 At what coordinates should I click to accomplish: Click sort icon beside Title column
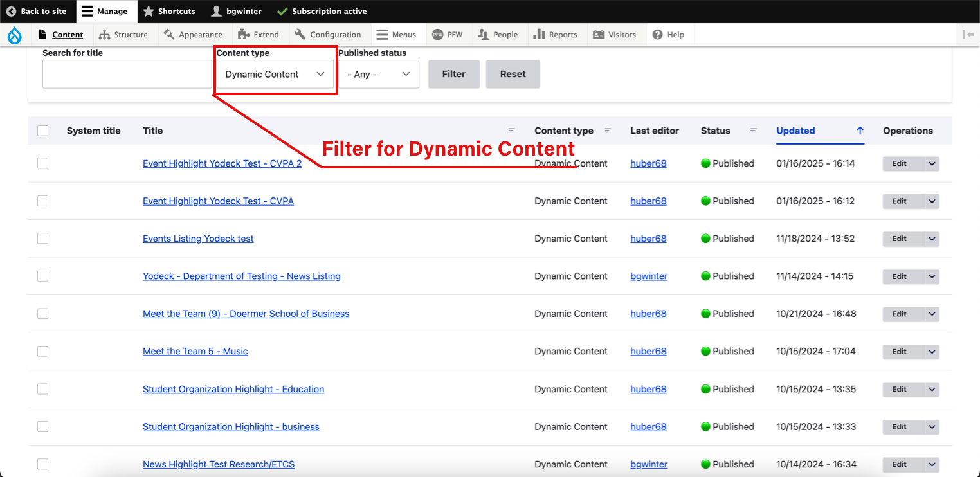pyautogui.click(x=512, y=130)
